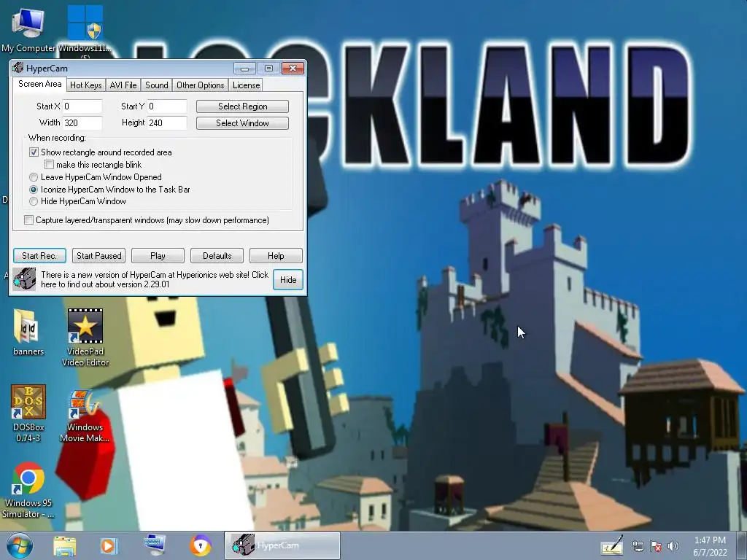Open HyperCam Help button
Screen dimensions: 747x560
(x=276, y=256)
